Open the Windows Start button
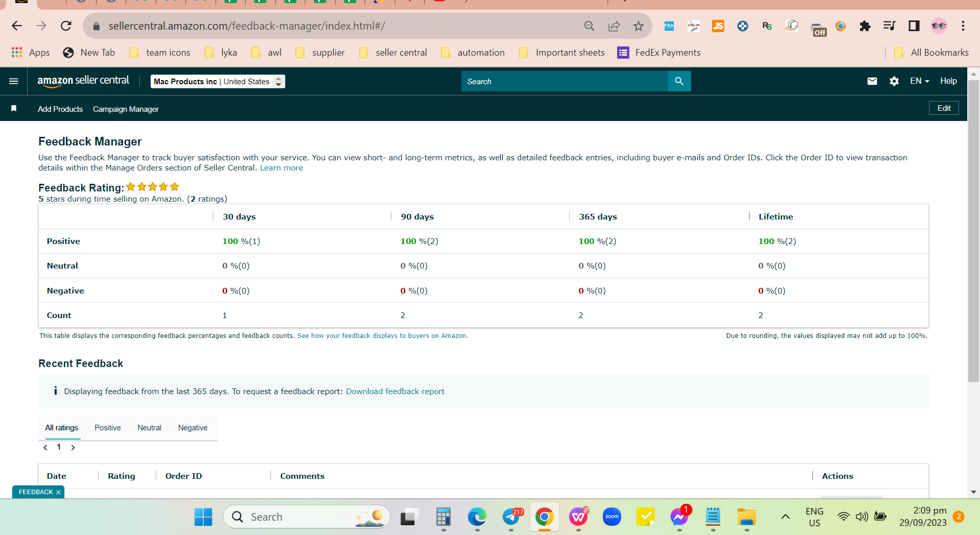This screenshot has height=535, width=980. 203,517
